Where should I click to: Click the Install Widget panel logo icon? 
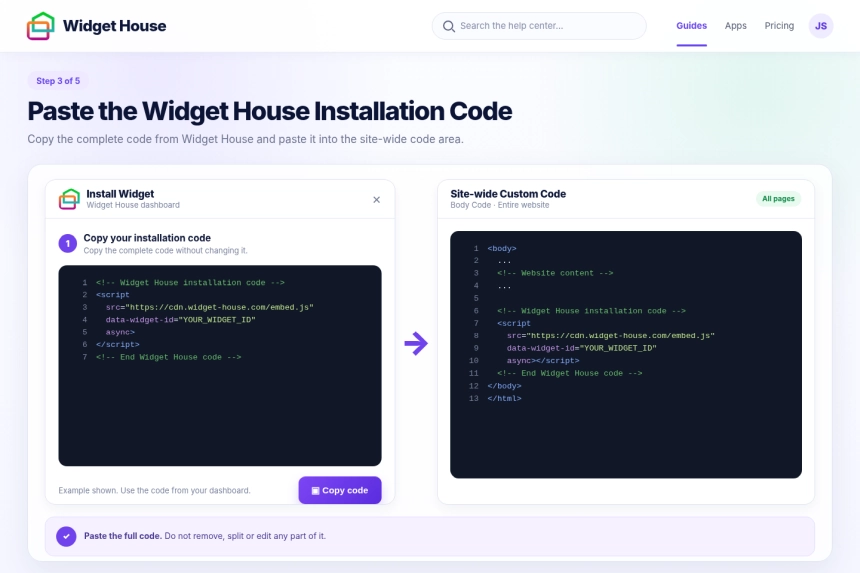(x=69, y=199)
